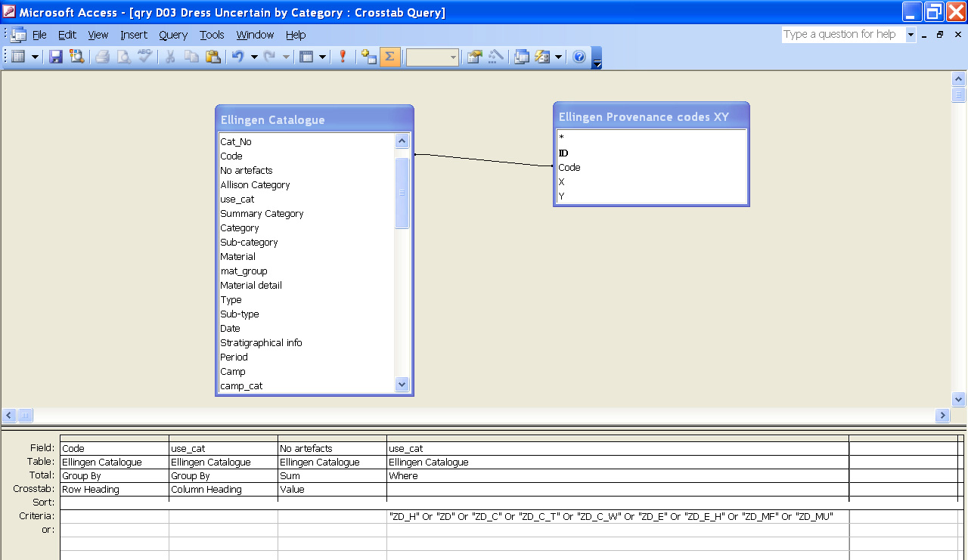Click the Properties toolbar icon
Screen dimensions: 968x560
tap(474, 57)
